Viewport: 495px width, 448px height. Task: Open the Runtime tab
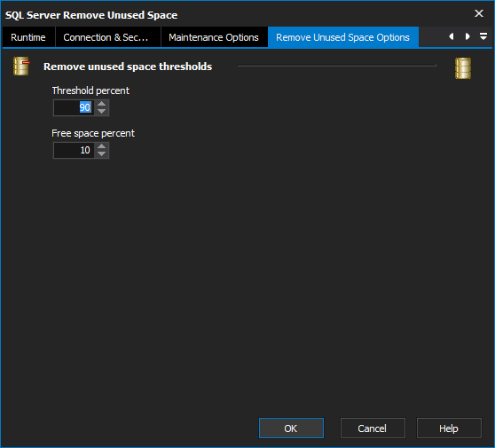28,37
